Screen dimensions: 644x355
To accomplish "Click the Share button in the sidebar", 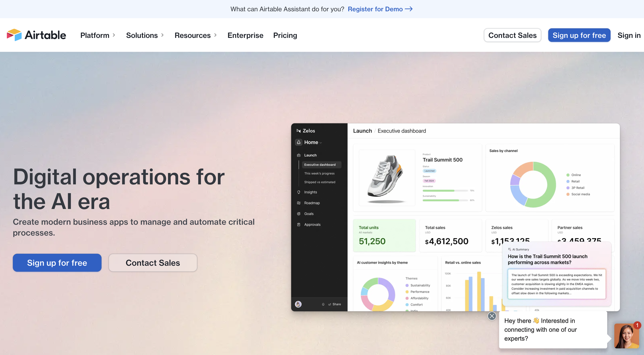I will 335,304.
